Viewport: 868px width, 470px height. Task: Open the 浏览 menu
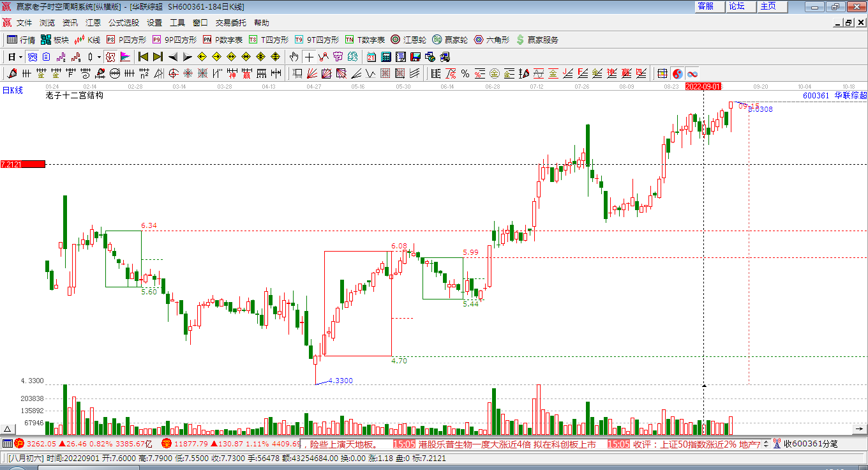[x=47, y=22]
